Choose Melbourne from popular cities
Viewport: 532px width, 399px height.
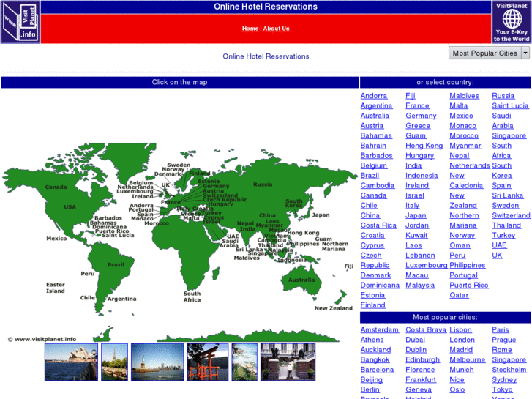[467, 360]
